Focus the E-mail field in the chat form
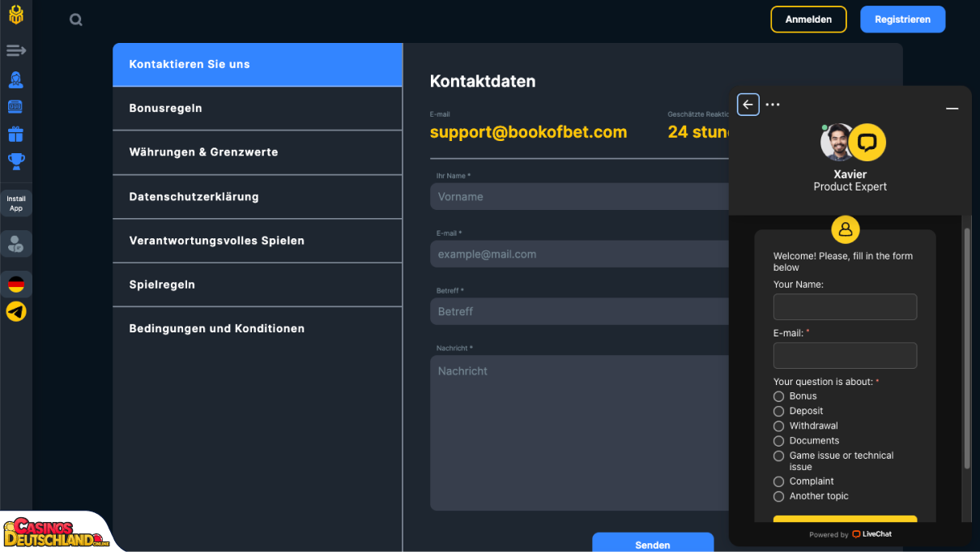 [845, 356]
